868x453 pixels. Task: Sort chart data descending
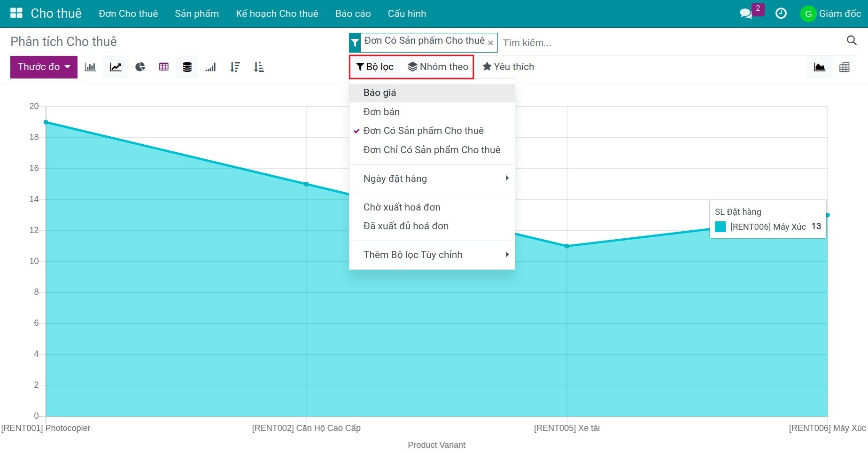coord(235,67)
